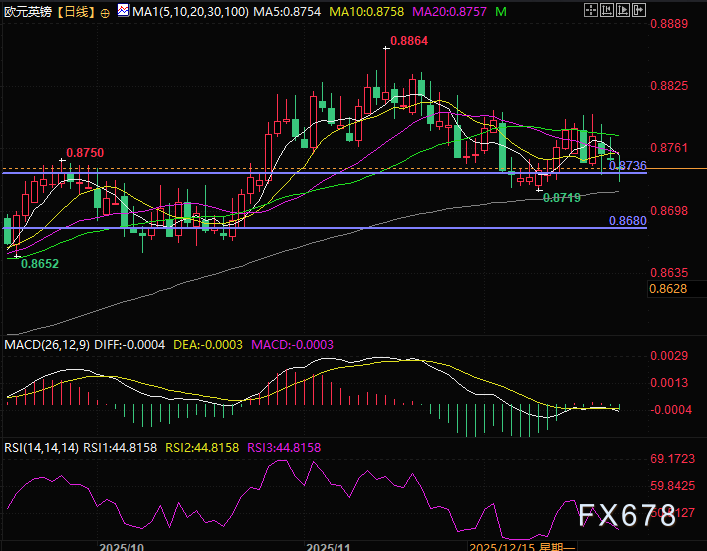Click the 0.8719 low price annotation
Viewport: 707px width, 551px height.
561,198
